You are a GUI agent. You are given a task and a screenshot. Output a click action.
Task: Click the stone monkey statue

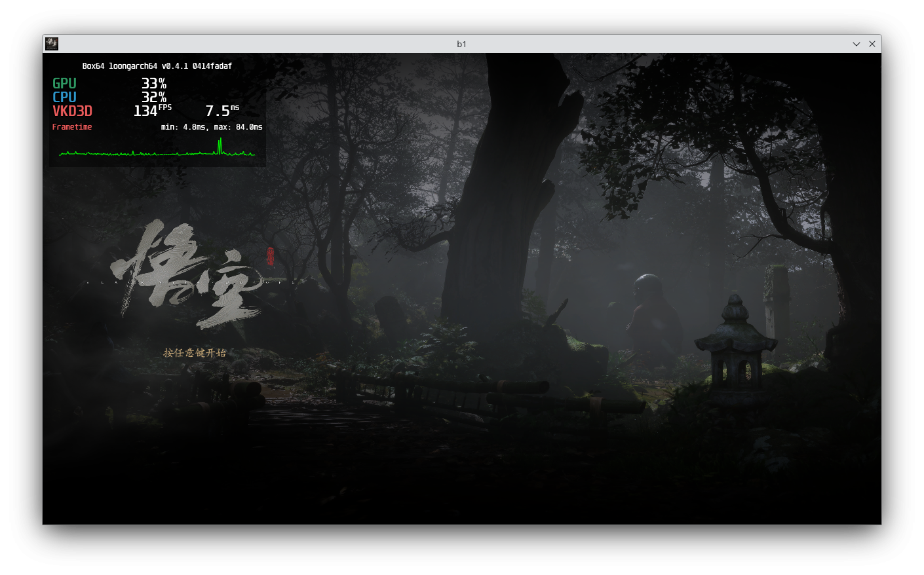(x=650, y=314)
